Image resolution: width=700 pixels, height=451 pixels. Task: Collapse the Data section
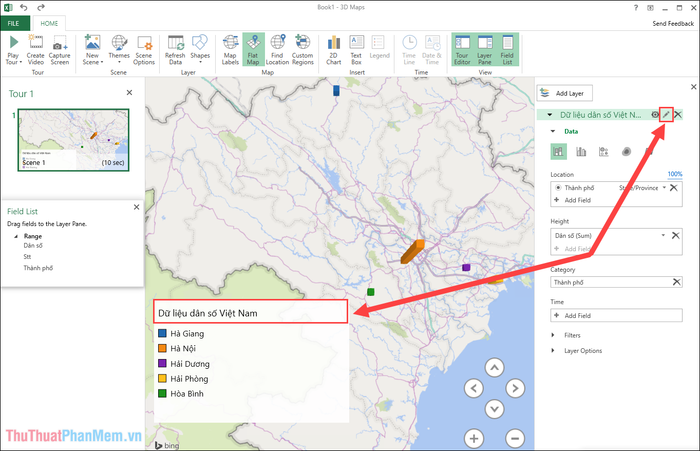[x=553, y=131]
